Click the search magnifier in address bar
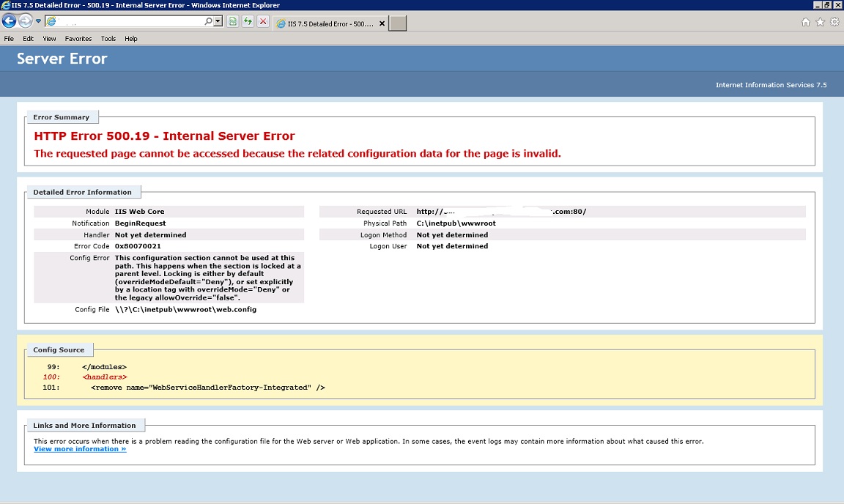The height and width of the screenshot is (504, 844). click(x=208, y=21)
